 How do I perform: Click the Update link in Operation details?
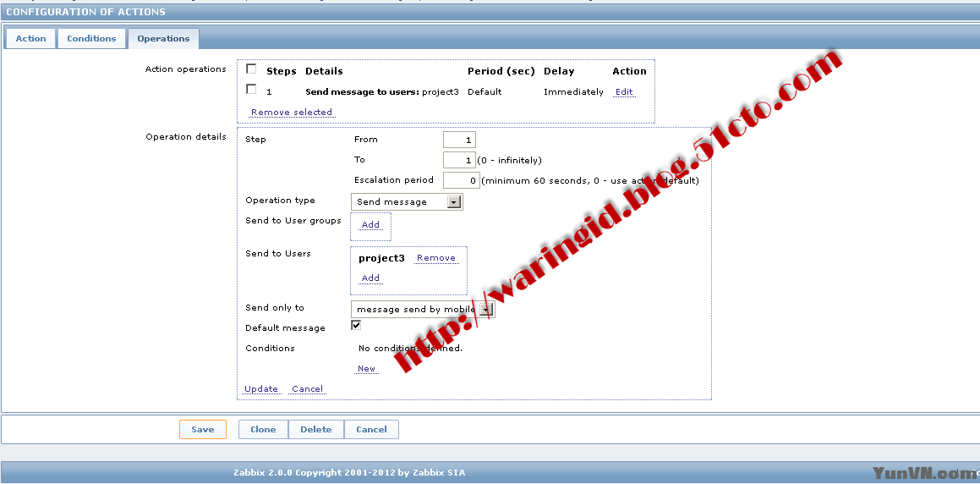[261, 389]
